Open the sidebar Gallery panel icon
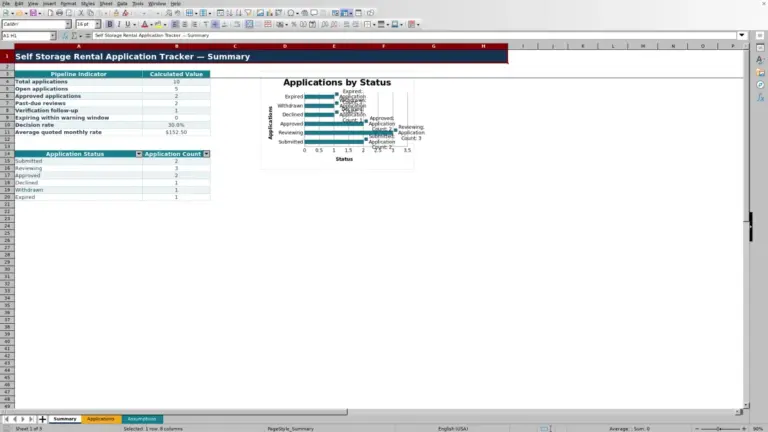Image resolution: width=768 pixels, height=432 pixels. [x=760, y=72]
